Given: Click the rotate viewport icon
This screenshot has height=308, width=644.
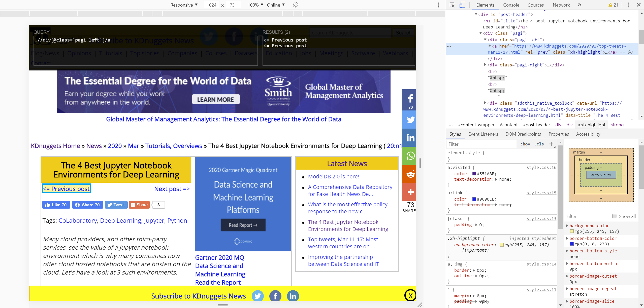Looking at the screenshot, I should pos(296,5).
